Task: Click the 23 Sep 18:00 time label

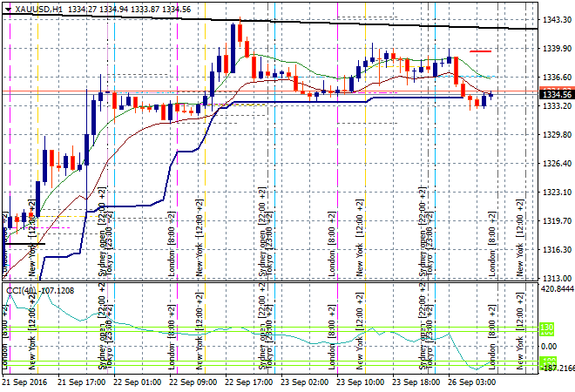Action: (x=416, y=382)
